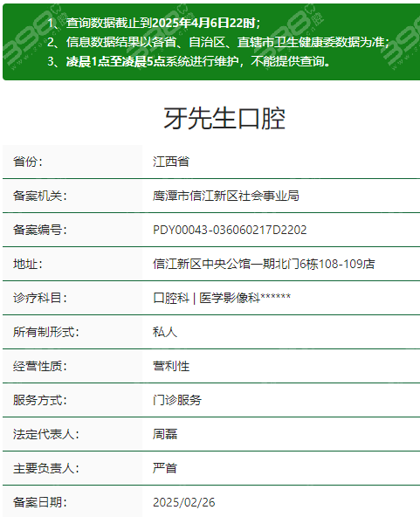Image resolution: width=420 pixels, height=517 pixels.
Task: Click the name 严首
Action: [165, 468]
